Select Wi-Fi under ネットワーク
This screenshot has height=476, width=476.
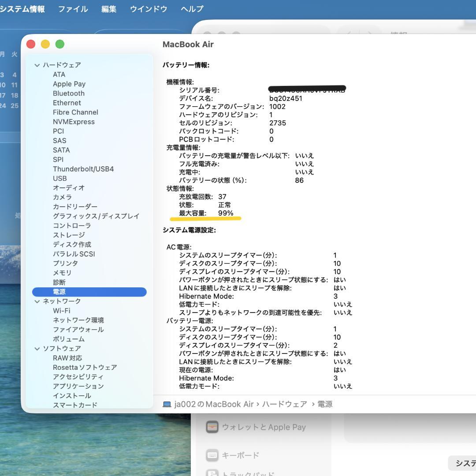61,311
